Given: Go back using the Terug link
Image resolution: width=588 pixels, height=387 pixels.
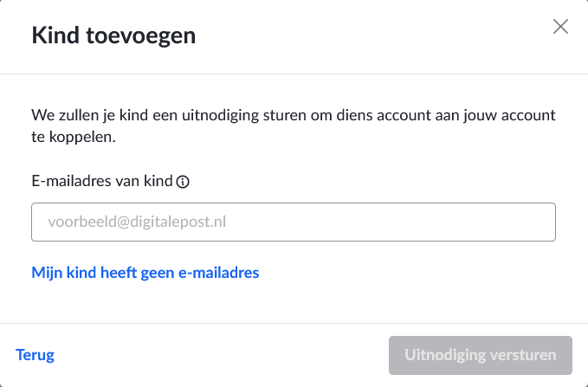Looking at the screenshot, I should click(x=35, y=355).
